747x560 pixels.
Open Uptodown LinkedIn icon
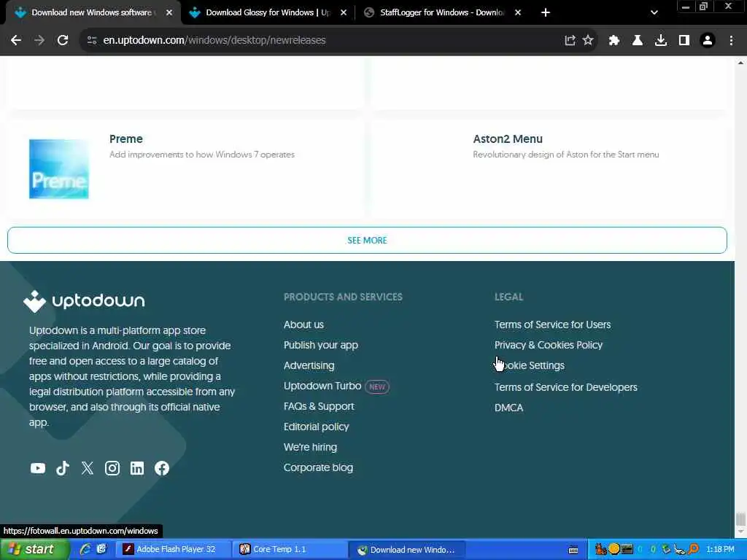click(x=136, y=468)
